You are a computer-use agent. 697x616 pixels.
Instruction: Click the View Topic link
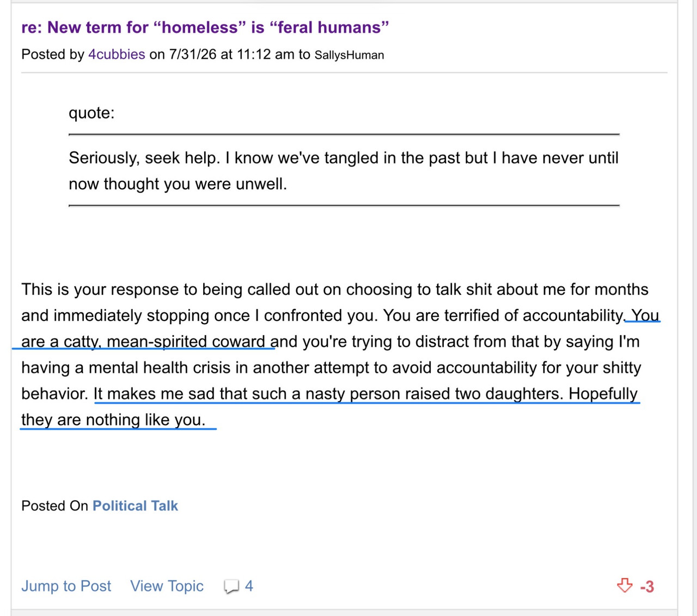click(x=167, y=586)
